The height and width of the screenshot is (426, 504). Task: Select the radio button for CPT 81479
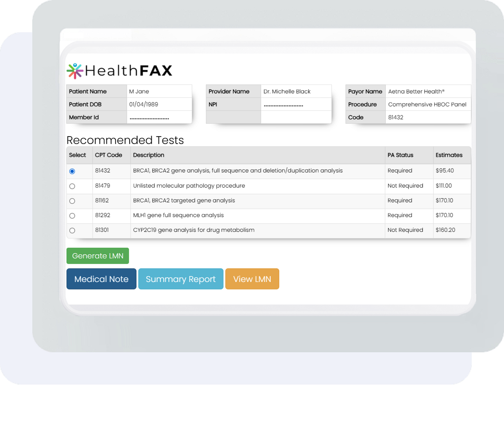coord(72,186)
